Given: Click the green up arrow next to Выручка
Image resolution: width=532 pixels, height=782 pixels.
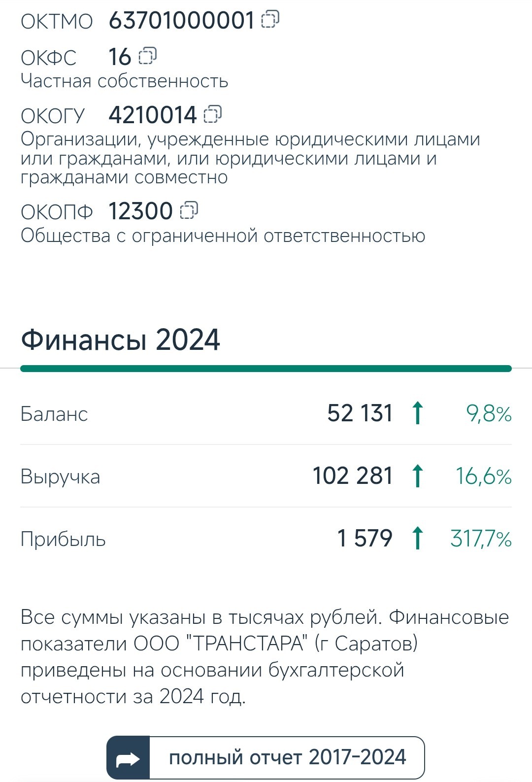Looking at the screenshot, I should (417, 476).
